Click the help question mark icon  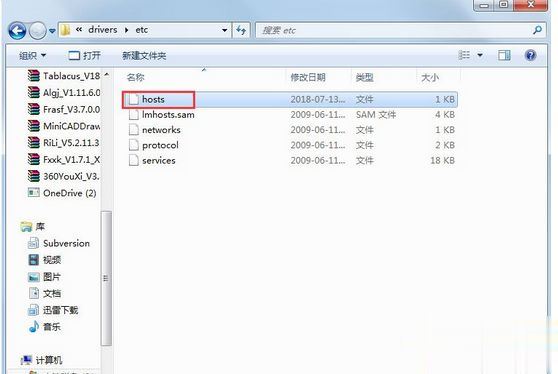(530, 55)
